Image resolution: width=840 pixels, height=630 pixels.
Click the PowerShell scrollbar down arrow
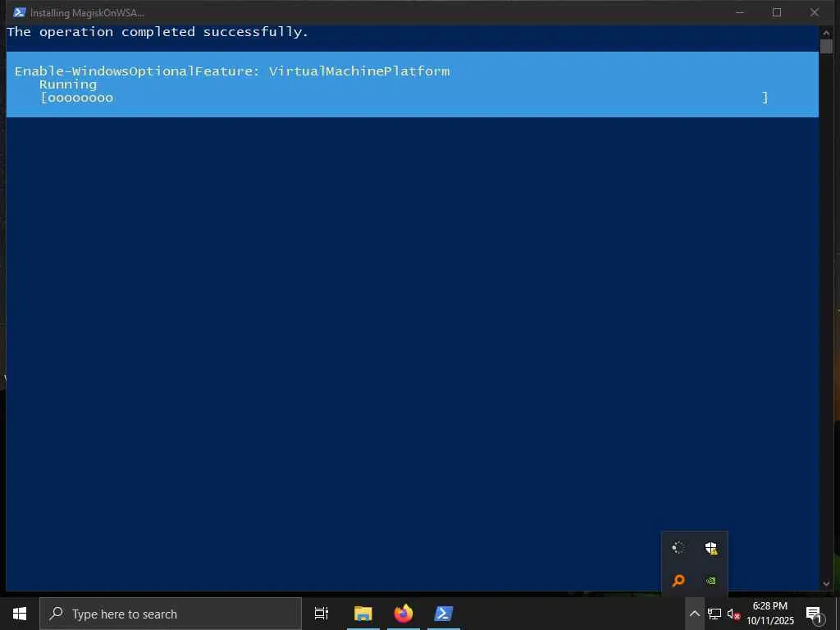pyautogui.click(x=825, y=583)
